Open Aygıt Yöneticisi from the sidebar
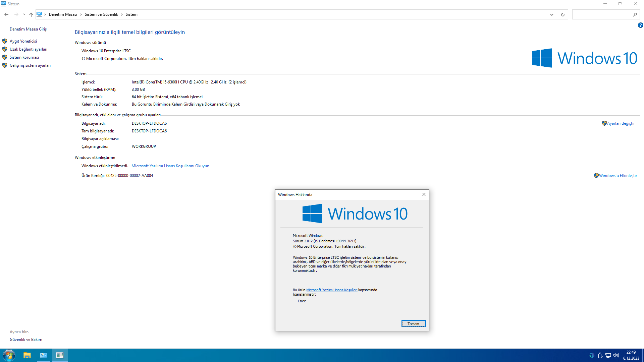 tap(23, 41)
